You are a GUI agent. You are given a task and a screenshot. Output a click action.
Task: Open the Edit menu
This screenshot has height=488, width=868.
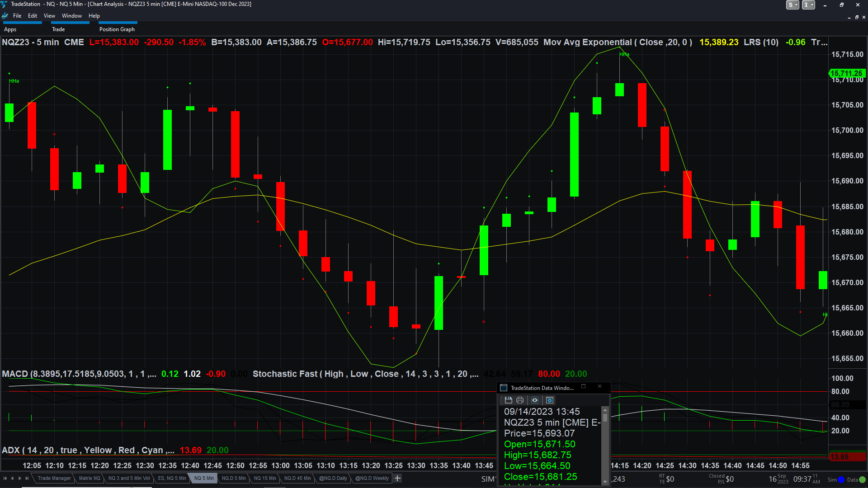33,16
